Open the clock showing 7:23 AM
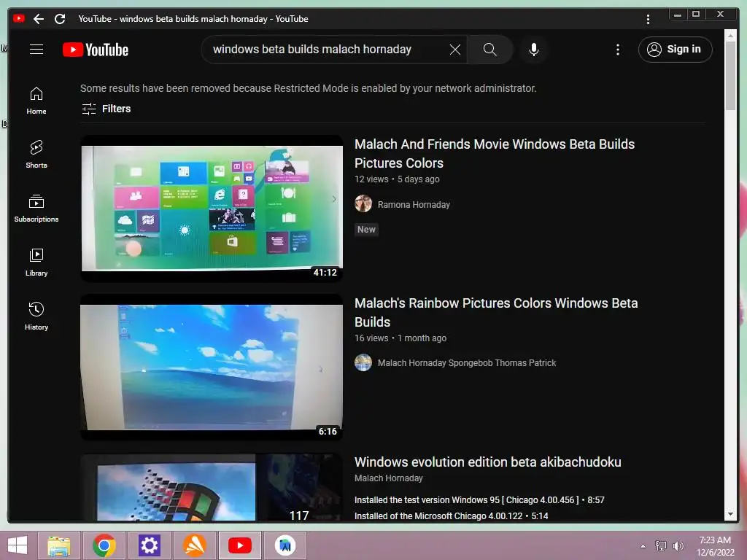This screenshot has height=560, width=747. [x=715, y=546]
